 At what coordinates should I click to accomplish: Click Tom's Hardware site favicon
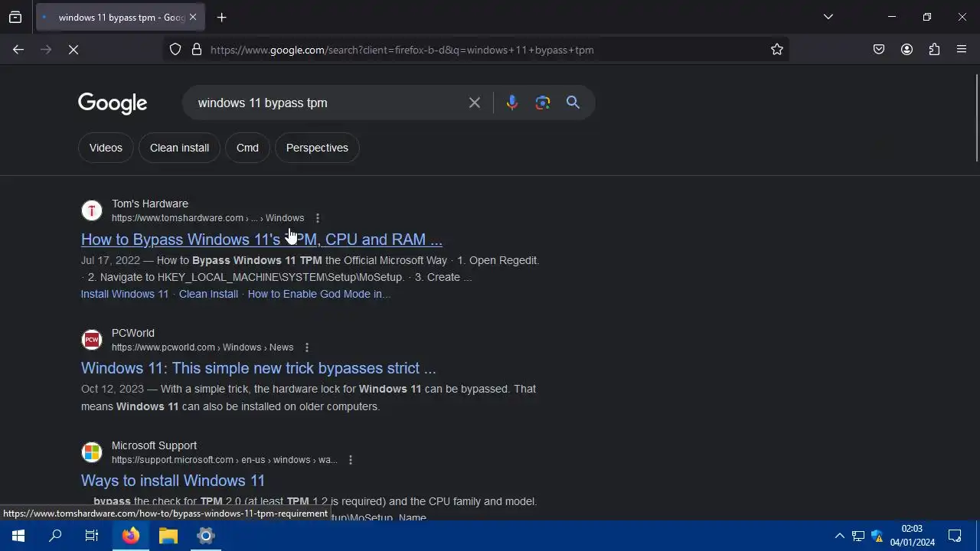[92, 210]
